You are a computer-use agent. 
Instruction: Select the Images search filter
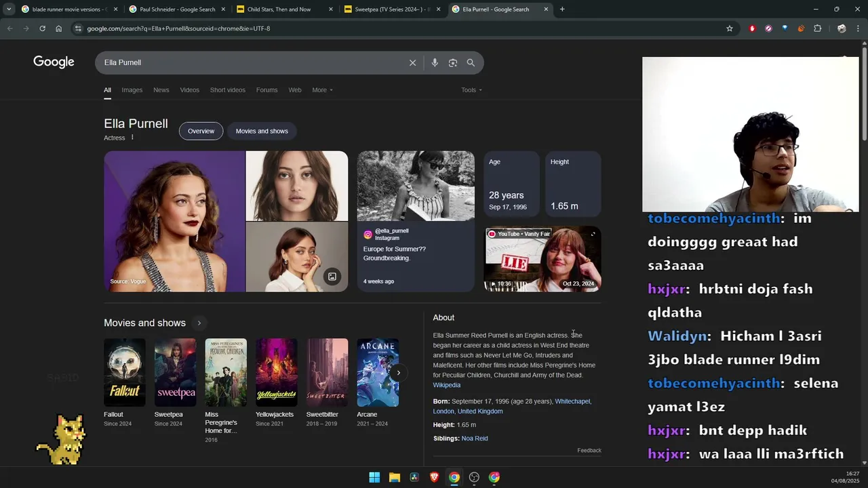point(132,90)
